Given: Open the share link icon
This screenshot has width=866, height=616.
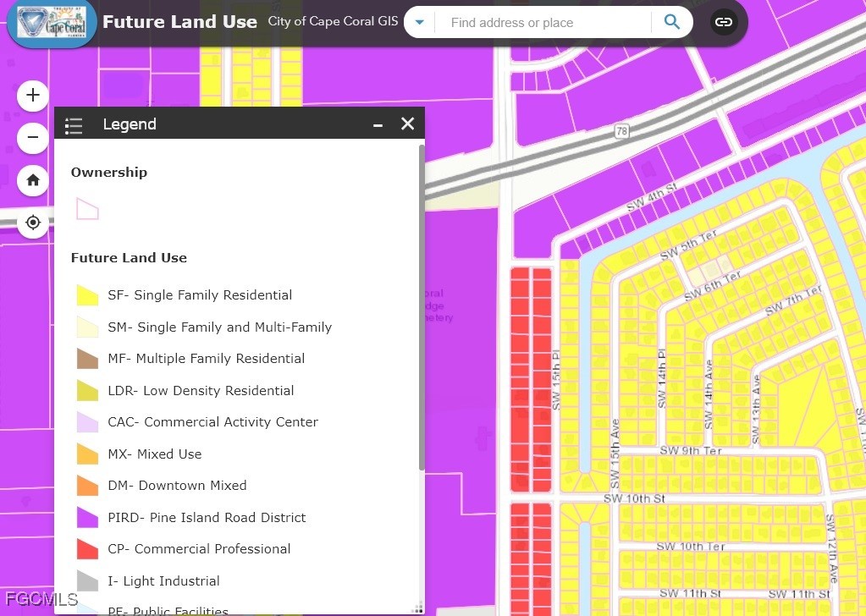Looking at the screenshot, I should click(723, 23).
